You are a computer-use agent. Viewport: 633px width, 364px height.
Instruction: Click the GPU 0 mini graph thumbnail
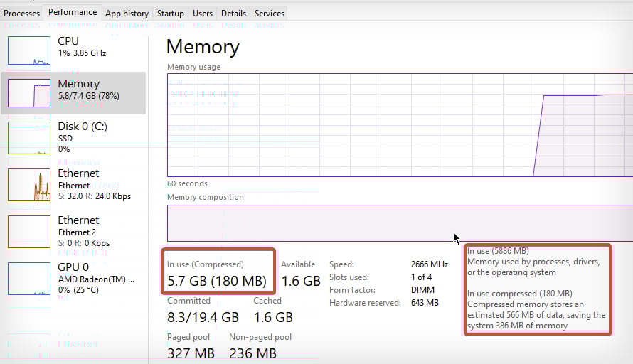click(x=29, y=279)
